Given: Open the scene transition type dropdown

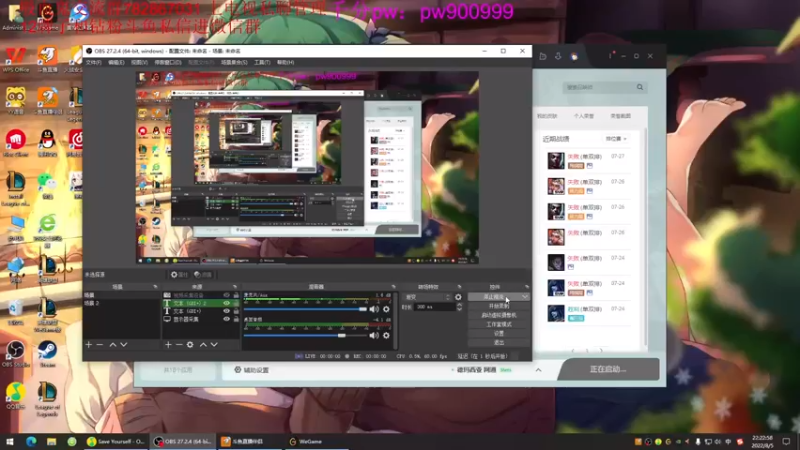Looking at the screenshot, I should 427,297.
